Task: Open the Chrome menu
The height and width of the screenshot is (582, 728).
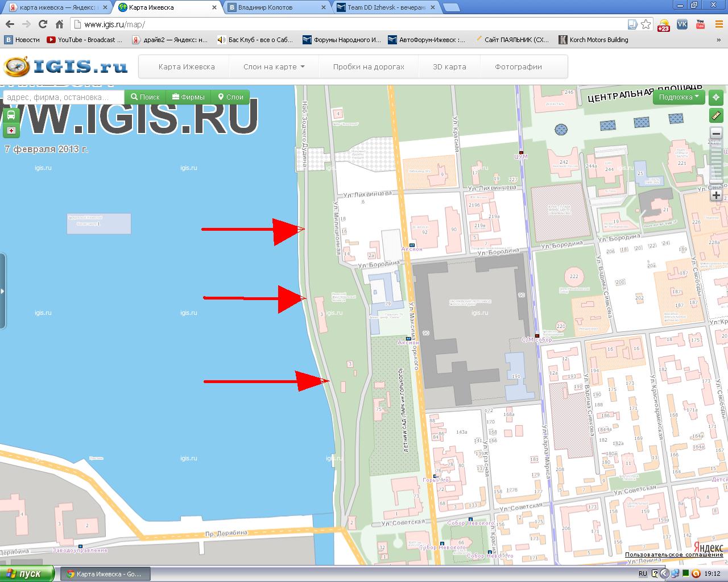Action: pyautogui.click(x=719, y=24)
